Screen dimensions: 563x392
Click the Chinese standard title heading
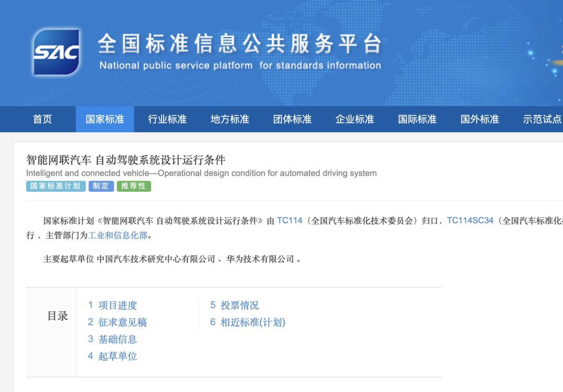(x=126, y=160)
